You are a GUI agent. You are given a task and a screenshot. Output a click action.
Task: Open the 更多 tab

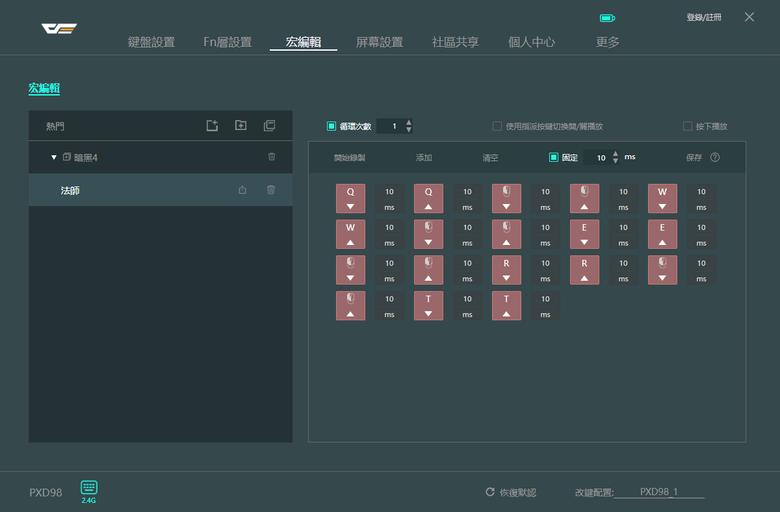[x=607, y=42]
